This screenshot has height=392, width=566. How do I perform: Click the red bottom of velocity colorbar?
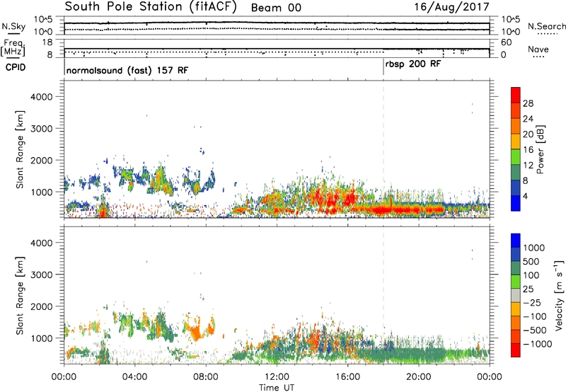[x=516, y=350]
